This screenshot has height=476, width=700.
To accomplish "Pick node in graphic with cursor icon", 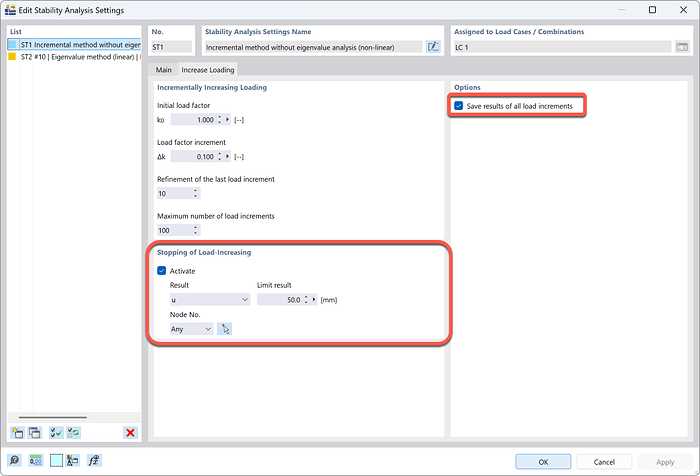I will click(x=226, y=329).
